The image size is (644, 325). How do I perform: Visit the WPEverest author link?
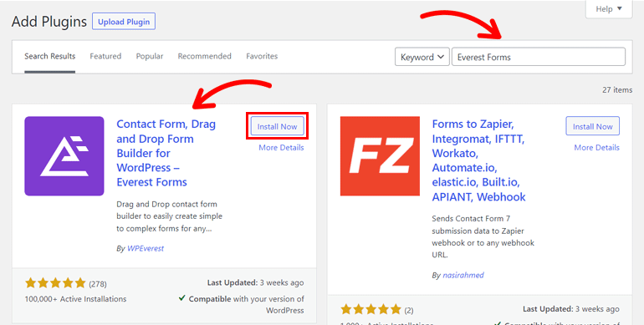click(x=146, y=248)
